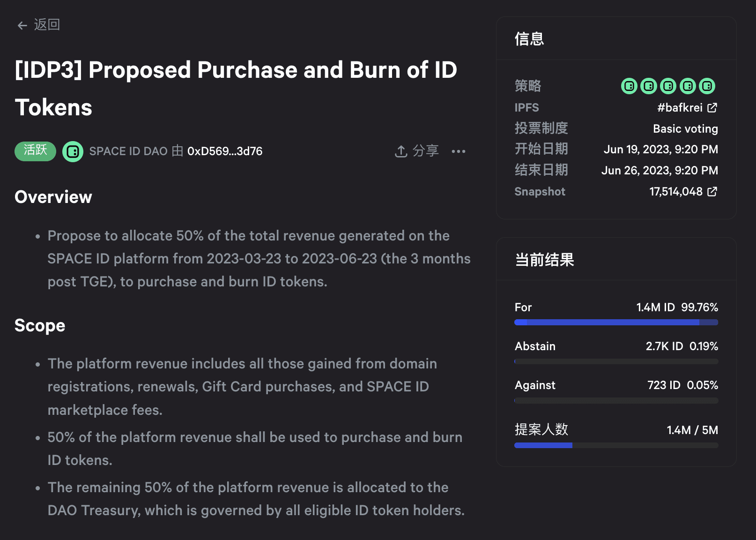The image size is (756, 540).
Task: Click the proposer address 0xD569...3d76
Action: pyautogui.click(x=225, y=151)
